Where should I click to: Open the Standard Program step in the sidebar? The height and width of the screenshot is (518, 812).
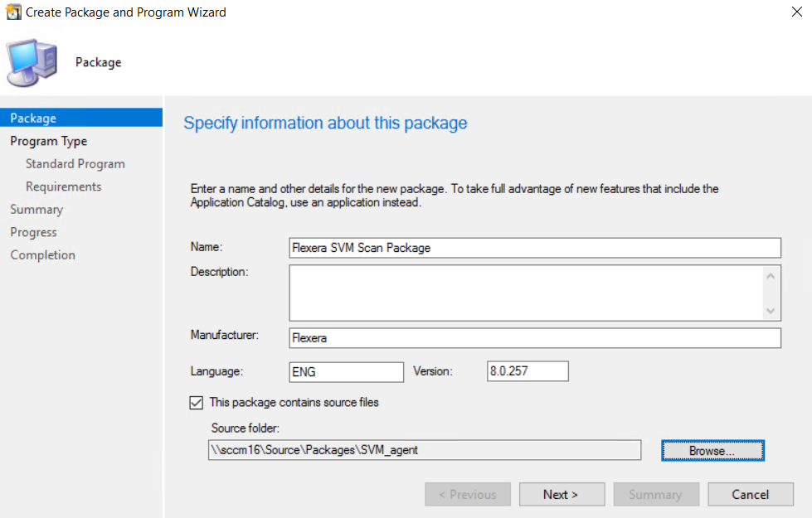(75, 164)
